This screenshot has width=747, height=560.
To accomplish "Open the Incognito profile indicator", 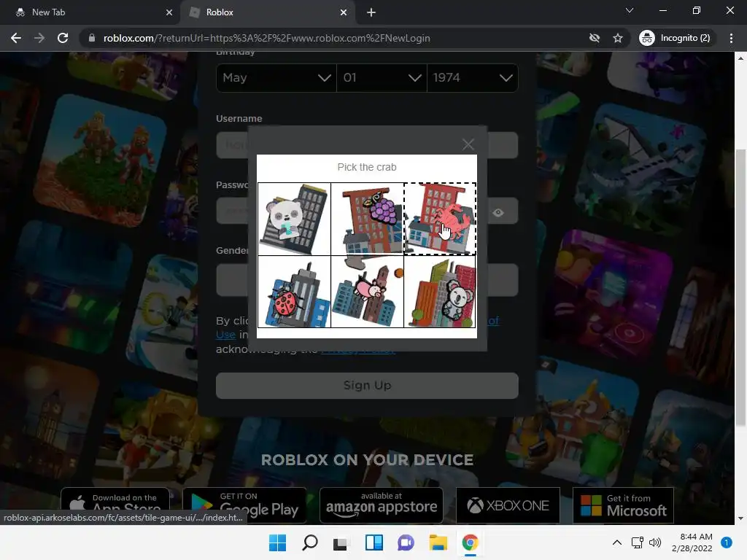I will (675, 38).
